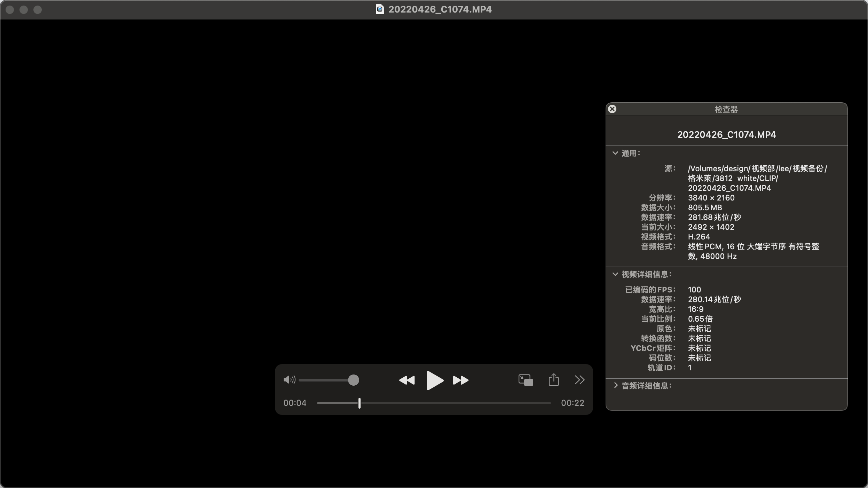This screenshot has width=868, height=488.
Task: Click the 20220426_C1074.MP4 window title
Action: pyautogui.click(x=440, y=9)
